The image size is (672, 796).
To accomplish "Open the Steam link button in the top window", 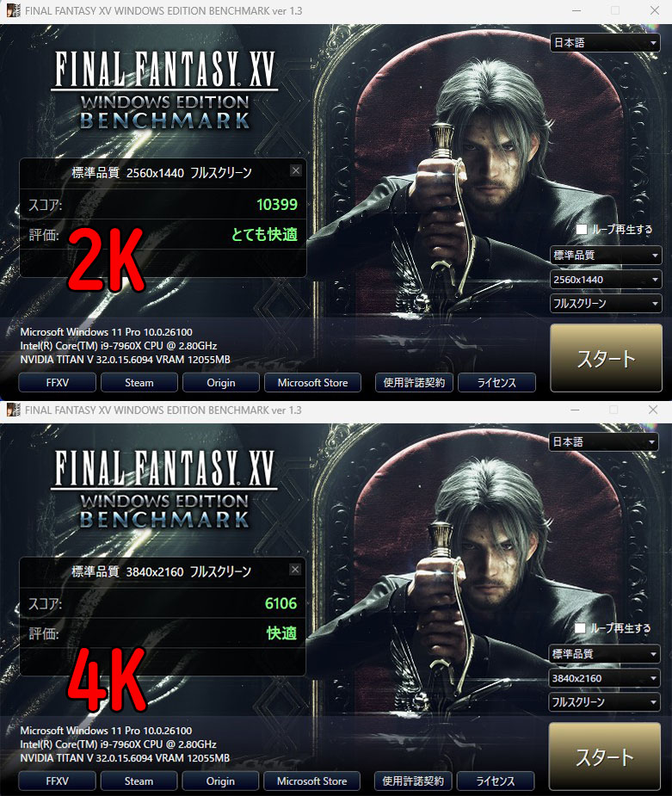I will 139,383.
